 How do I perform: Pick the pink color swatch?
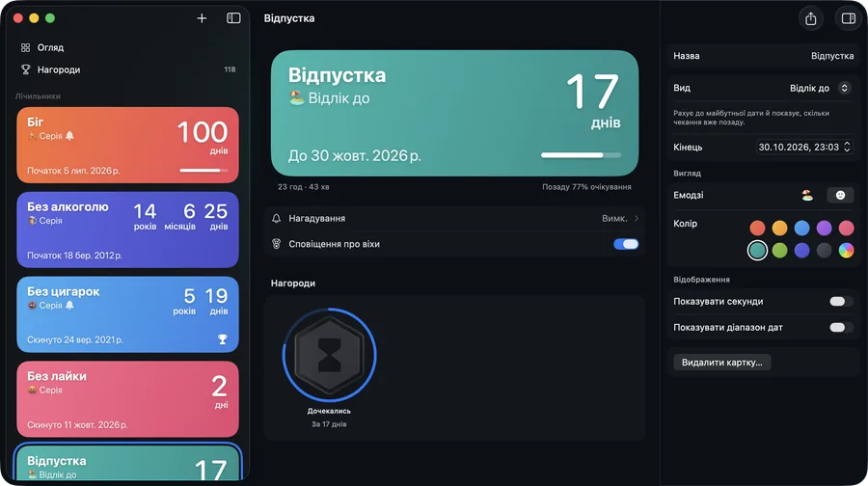[846, 228]
